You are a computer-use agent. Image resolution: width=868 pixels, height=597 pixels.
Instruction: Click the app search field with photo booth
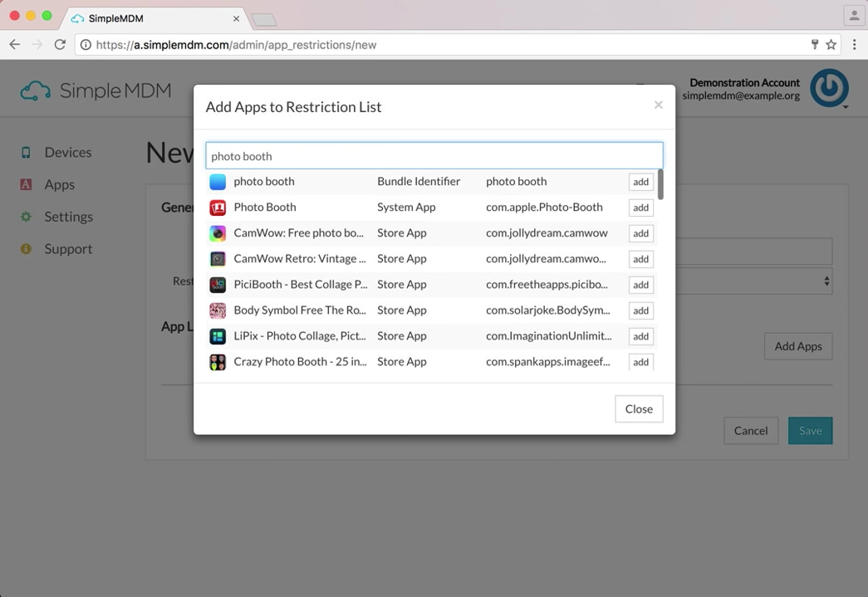434,155
